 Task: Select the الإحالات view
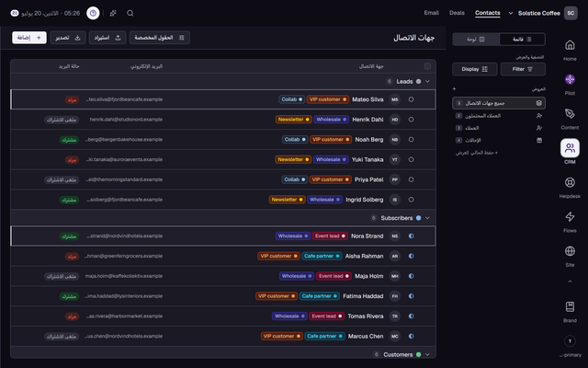pyautogui.click(x=499, y=140)
